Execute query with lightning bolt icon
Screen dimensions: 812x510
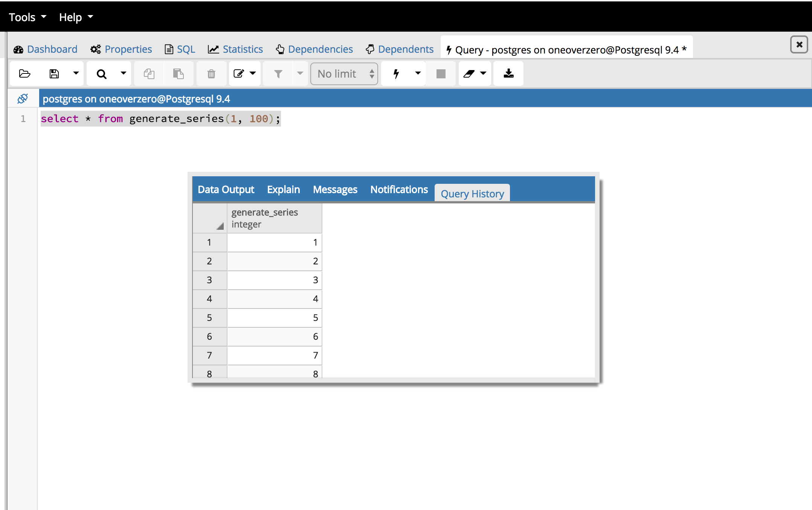(396, 73)
